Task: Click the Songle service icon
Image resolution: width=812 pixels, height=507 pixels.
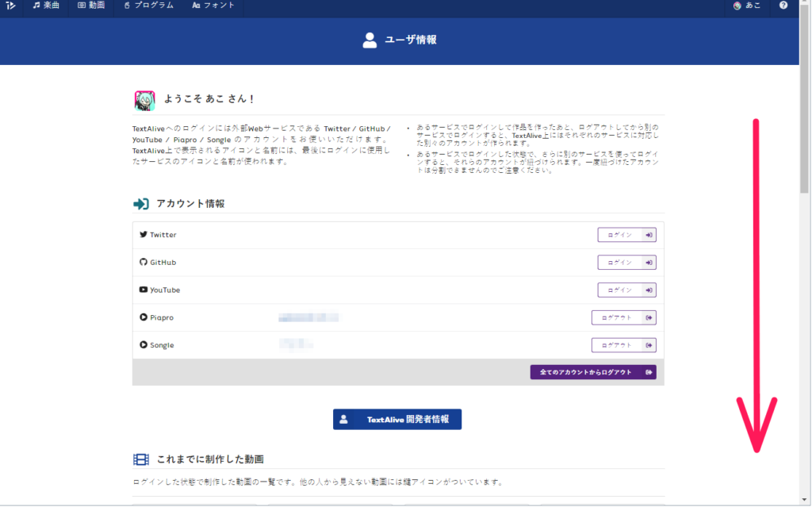Action: (x=142, y=344)
